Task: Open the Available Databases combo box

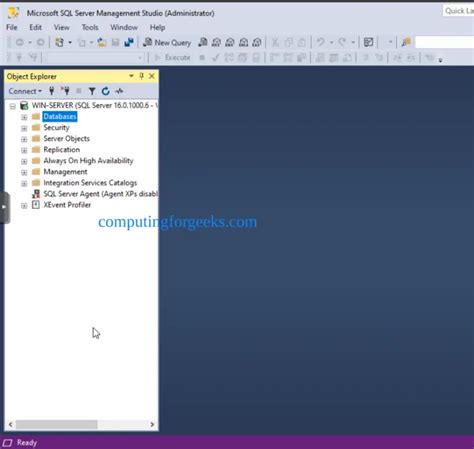Action: point(95,58)
